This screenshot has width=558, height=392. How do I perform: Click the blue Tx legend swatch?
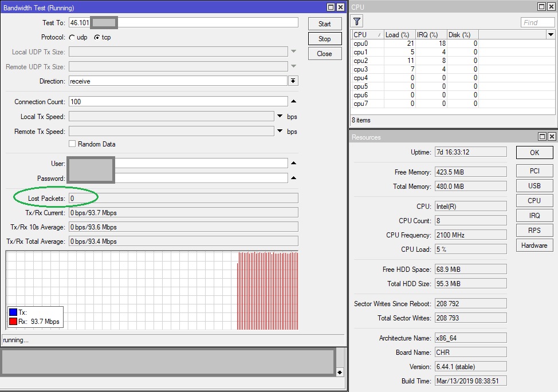[13, 312]
